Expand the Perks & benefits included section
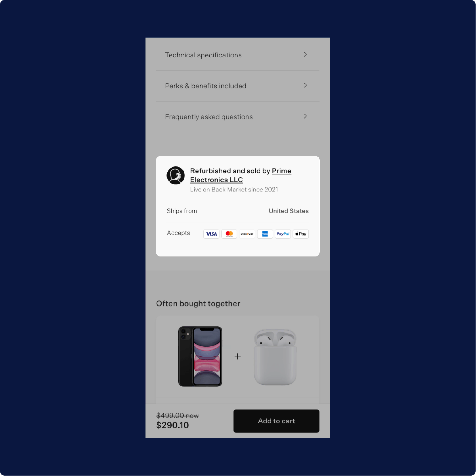The height and width of the screenshot is (476, 476). [238, 86]
